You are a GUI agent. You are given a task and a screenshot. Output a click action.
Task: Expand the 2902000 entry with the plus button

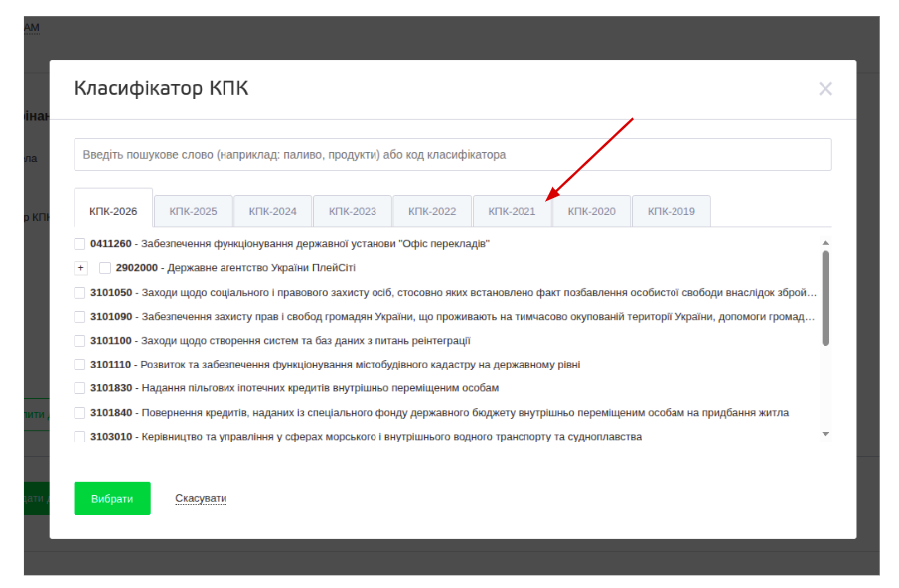pyautogui.click(x=80, y=267)
